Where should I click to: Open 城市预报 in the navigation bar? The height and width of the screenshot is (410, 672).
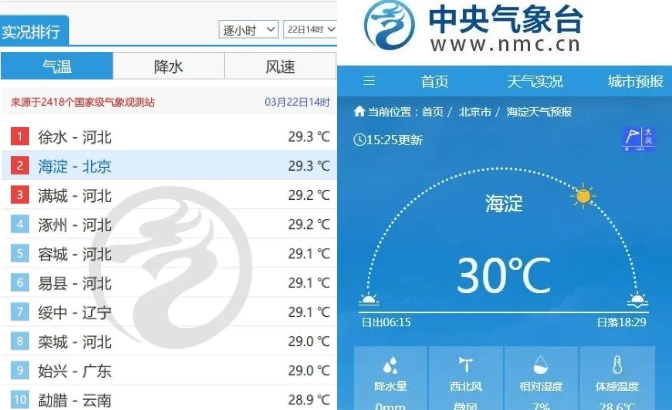(635, 81)
